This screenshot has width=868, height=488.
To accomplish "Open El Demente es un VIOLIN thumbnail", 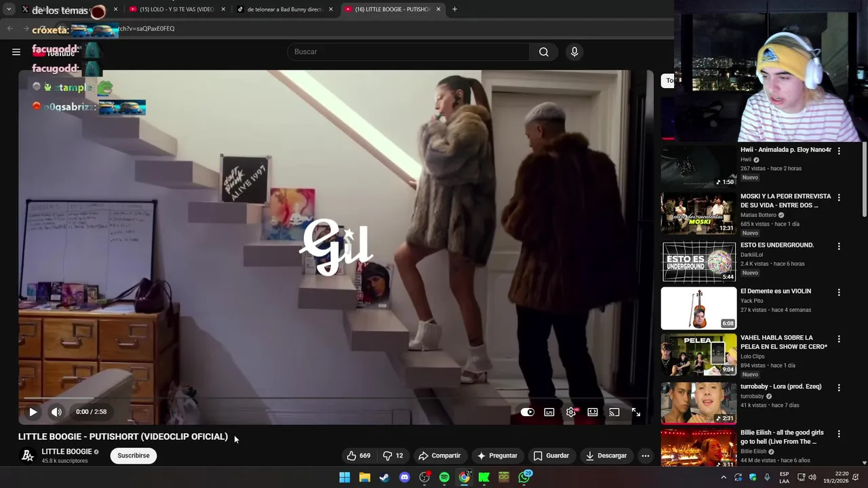I will click(x=698, y=308).
